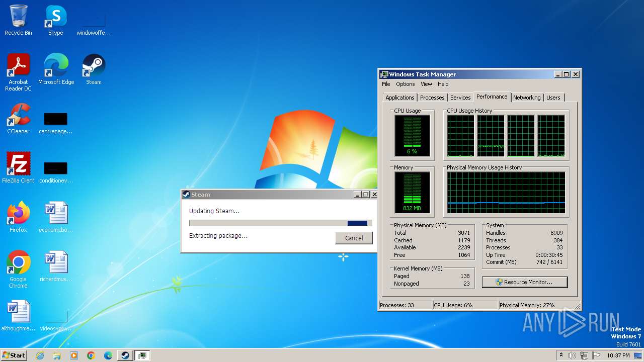Open File Explorer from taskbar

57,355
